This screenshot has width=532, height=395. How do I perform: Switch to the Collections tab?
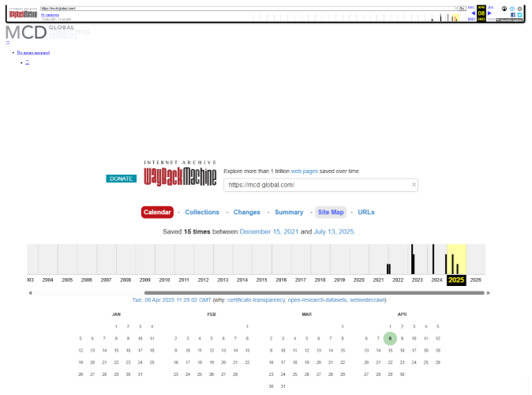coord(202,213)
